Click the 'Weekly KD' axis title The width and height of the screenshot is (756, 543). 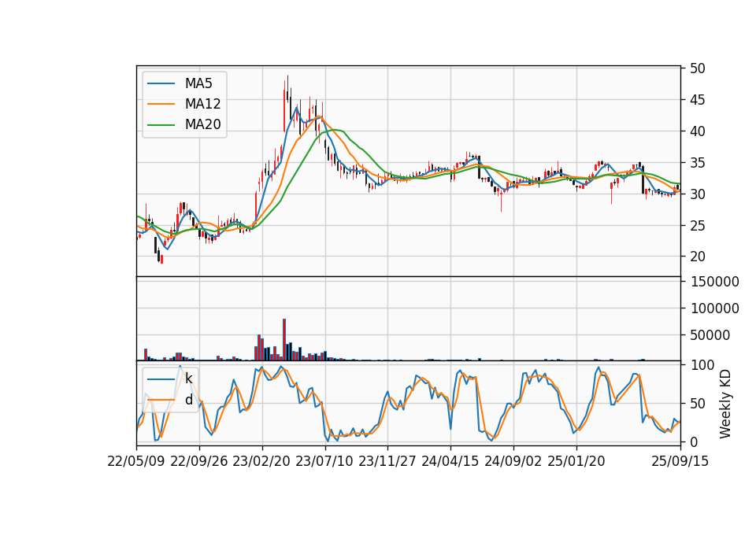pos(725,404)
